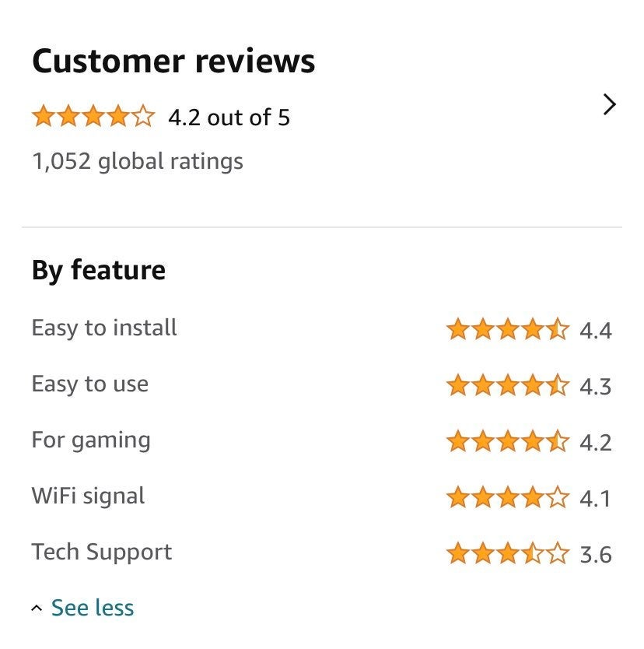Click the WiFi signal star rating

click(508, 497)
